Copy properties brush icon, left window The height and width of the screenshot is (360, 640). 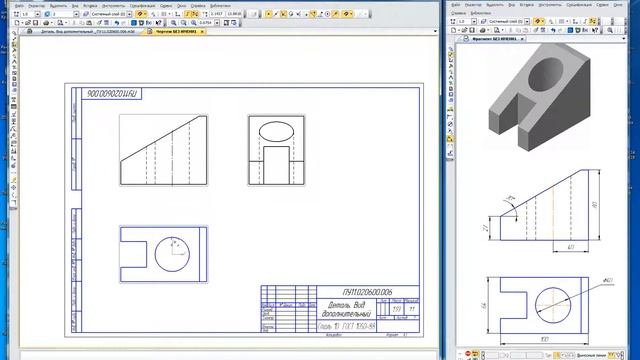(x=99, y=23)
